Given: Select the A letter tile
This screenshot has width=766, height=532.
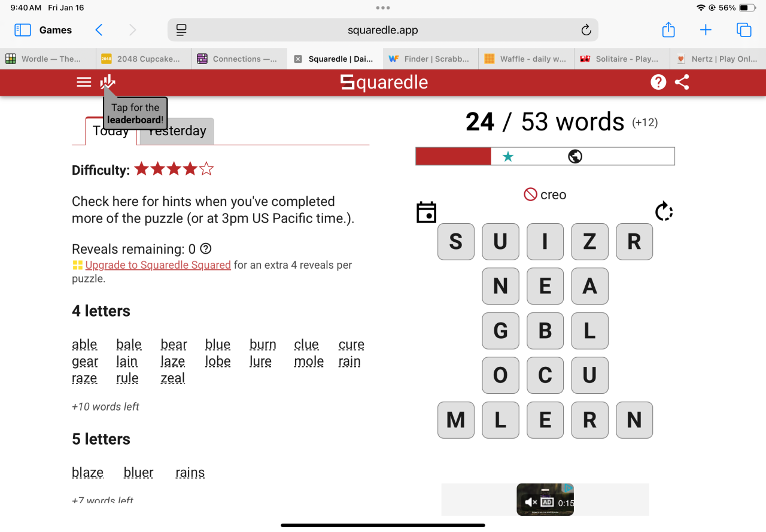Looking at the screenshot, I should (589, 286).
